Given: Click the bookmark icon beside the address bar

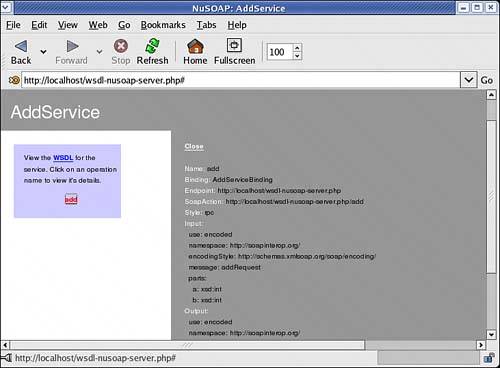Looking at the screenshot, I should tap(14, 80).
